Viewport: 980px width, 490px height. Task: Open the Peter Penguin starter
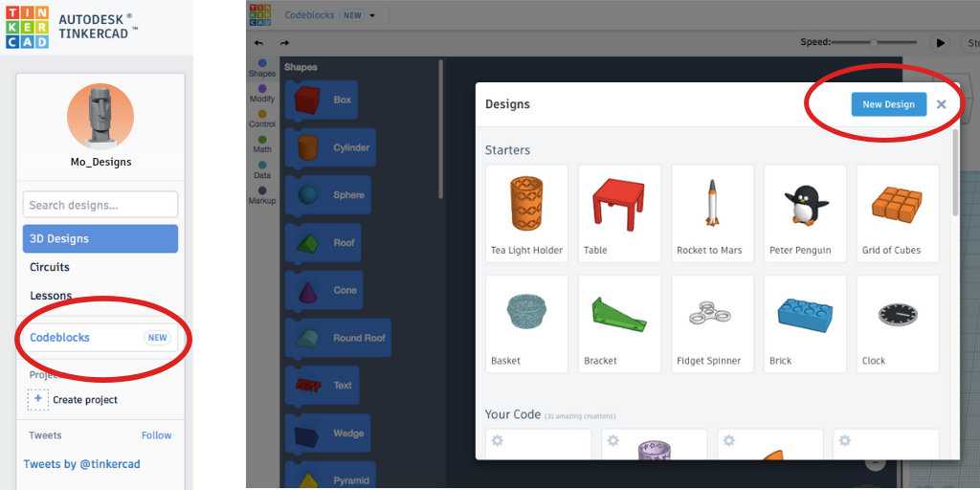coord(805,213)
